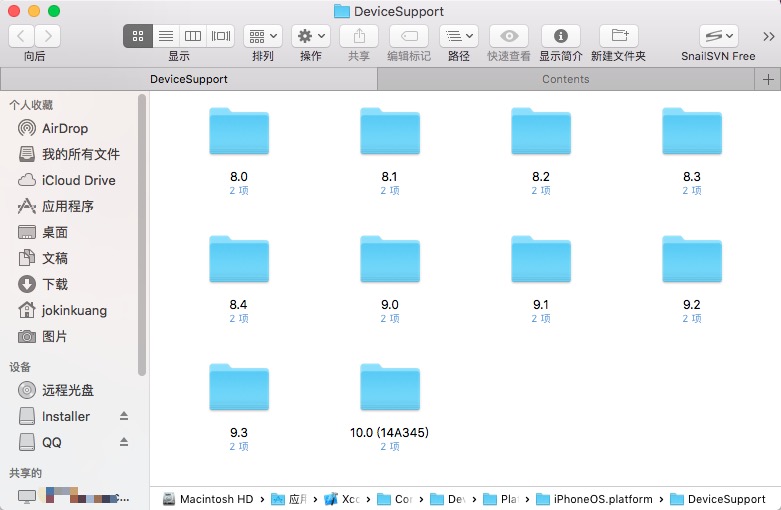Viewport: 781px width, 510px height.
Task: Click the green zoom window button
Action: [x=54, y=11]
